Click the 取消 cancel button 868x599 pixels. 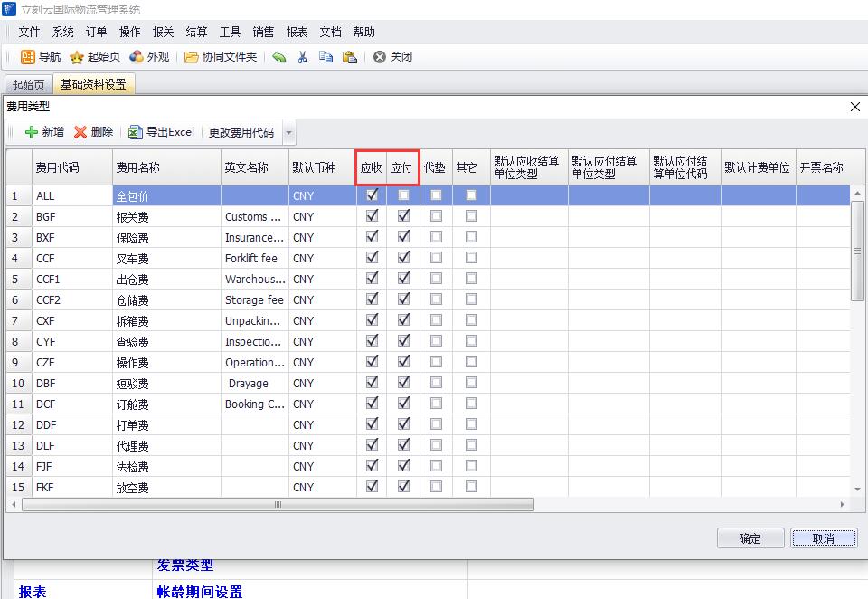[823, 538]
